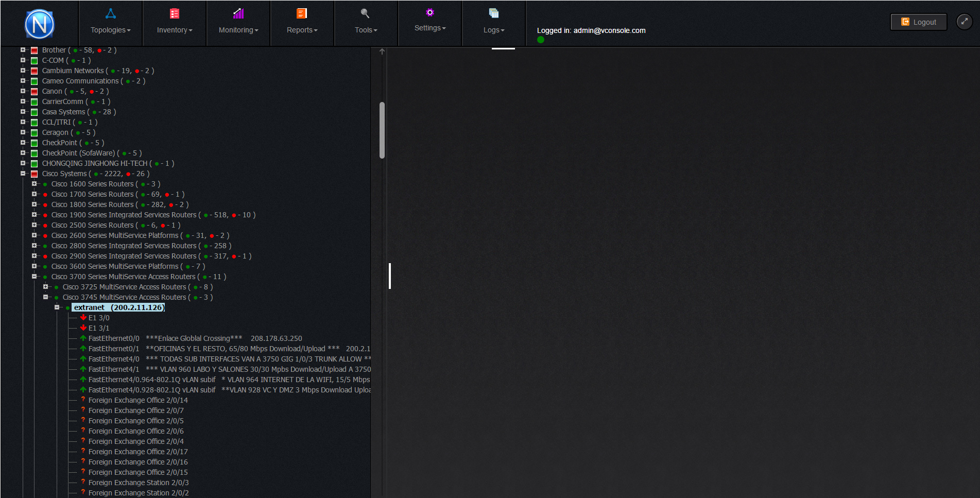The width and height of the screenshot is (980, 498).
Task: Select Cisco 2600 Series MultiService Platforms
Action: (140, 235)
